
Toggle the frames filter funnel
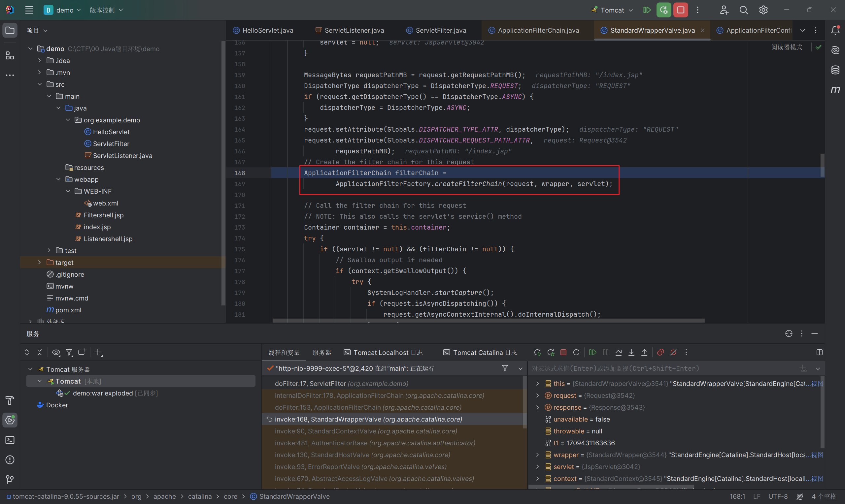coord(505,368)
